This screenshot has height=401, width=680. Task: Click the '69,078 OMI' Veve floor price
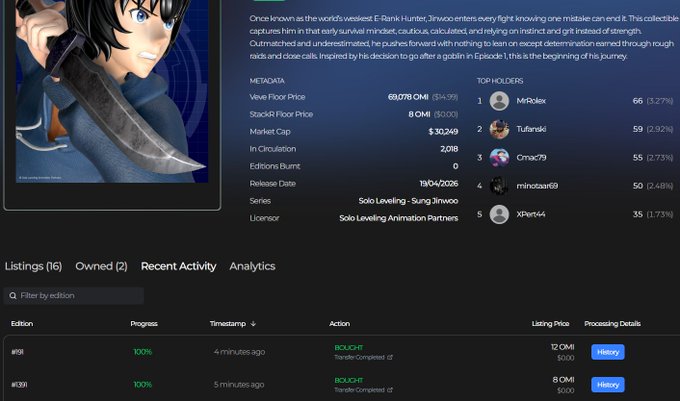click(408, 97)
